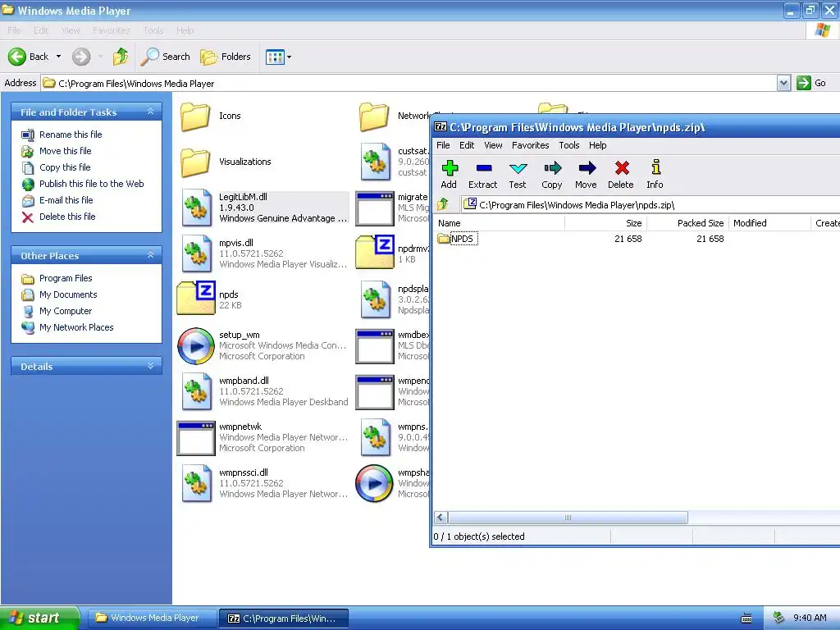The height and width of the screenshot is (630, 840).
Task: Click the Explorer Forward button
Action: coord(81,57)
